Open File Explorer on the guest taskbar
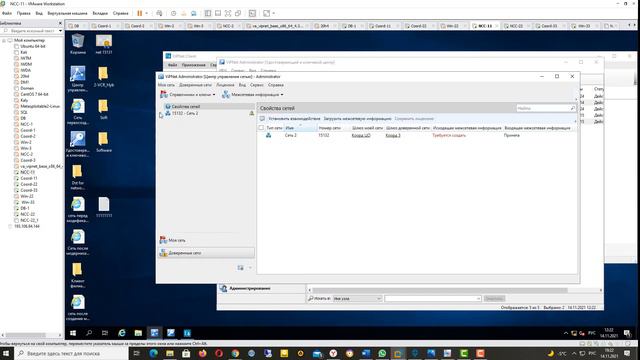Screen dimensions: 640x360 138,333
